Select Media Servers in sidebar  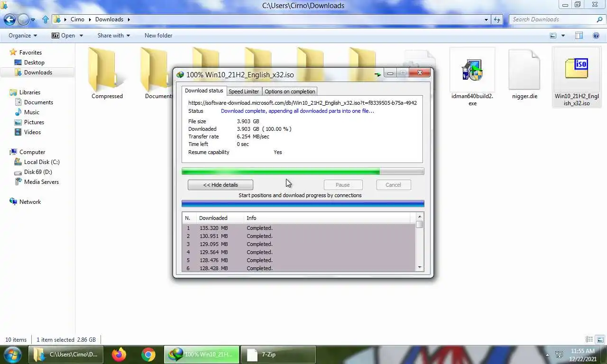[41, 182]
